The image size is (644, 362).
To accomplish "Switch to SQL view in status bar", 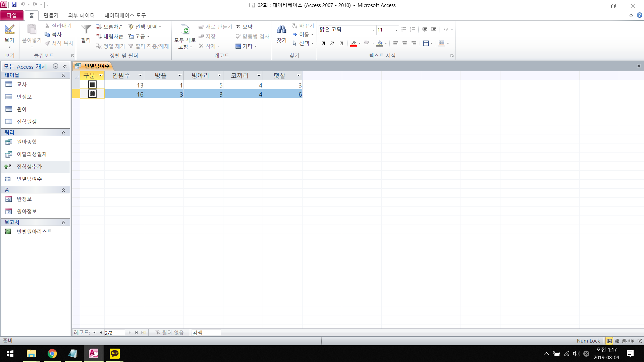I will pyautogui.click(x=631, y=341).
